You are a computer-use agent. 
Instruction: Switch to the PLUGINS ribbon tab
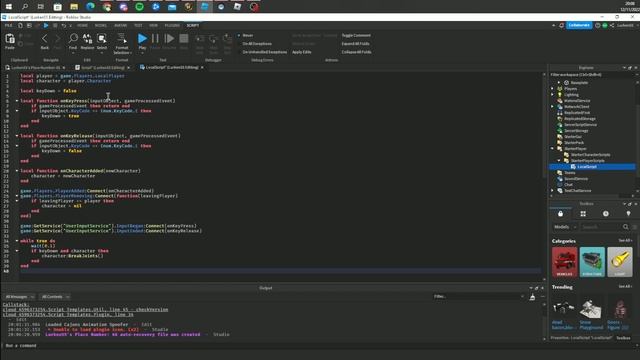tap(172, 25)
